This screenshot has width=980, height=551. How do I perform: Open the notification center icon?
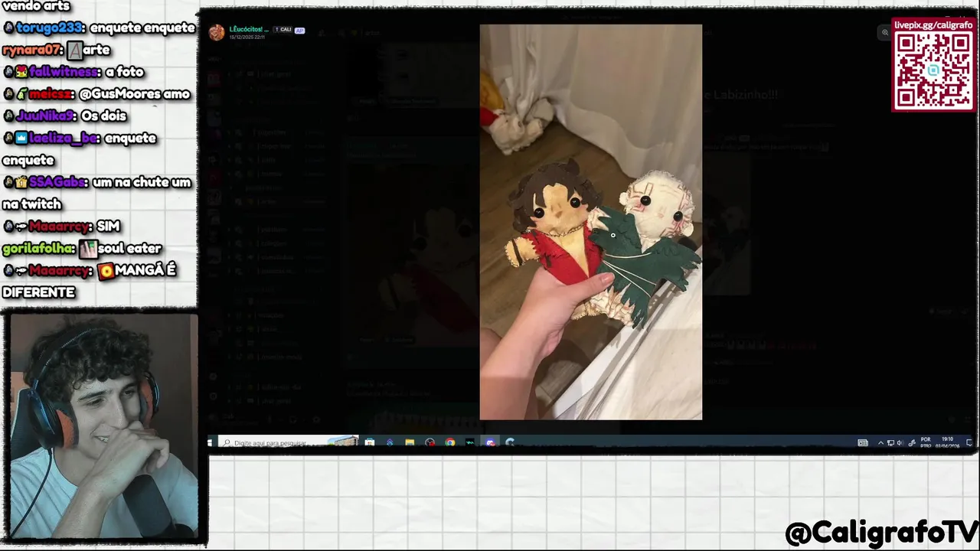coord(969,442)
